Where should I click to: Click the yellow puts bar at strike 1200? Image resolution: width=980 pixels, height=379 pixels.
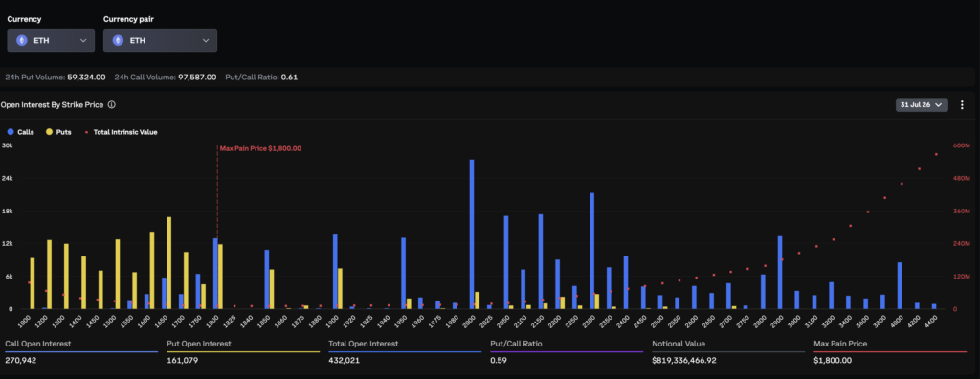50,275
